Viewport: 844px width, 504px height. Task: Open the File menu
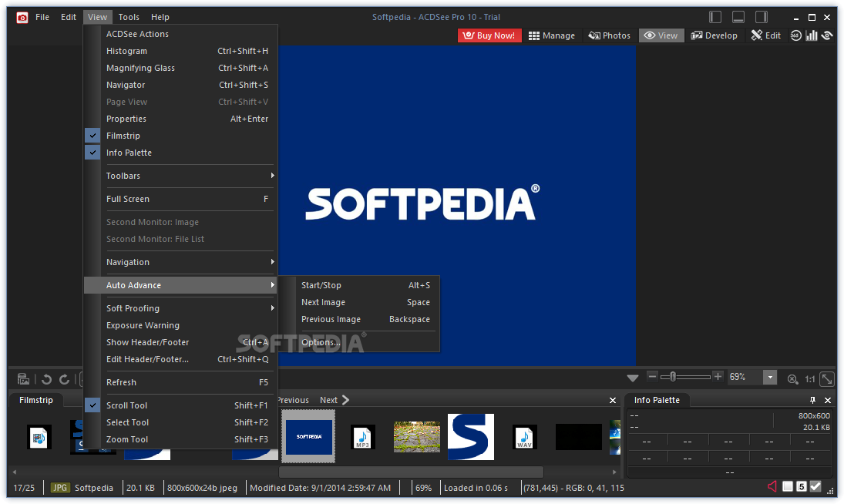pyautogui.click(x=42, y=17)
